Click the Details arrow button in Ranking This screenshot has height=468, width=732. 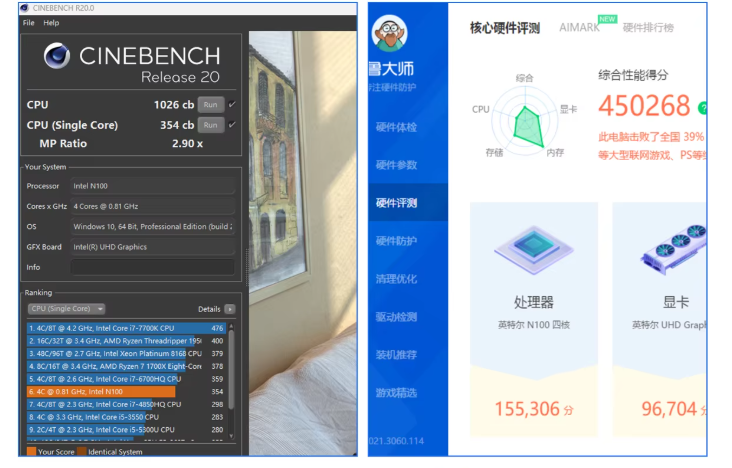230,310
